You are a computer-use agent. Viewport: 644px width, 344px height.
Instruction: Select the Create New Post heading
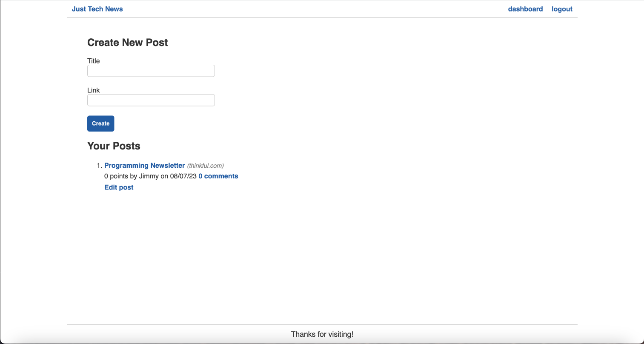point(127,43)
